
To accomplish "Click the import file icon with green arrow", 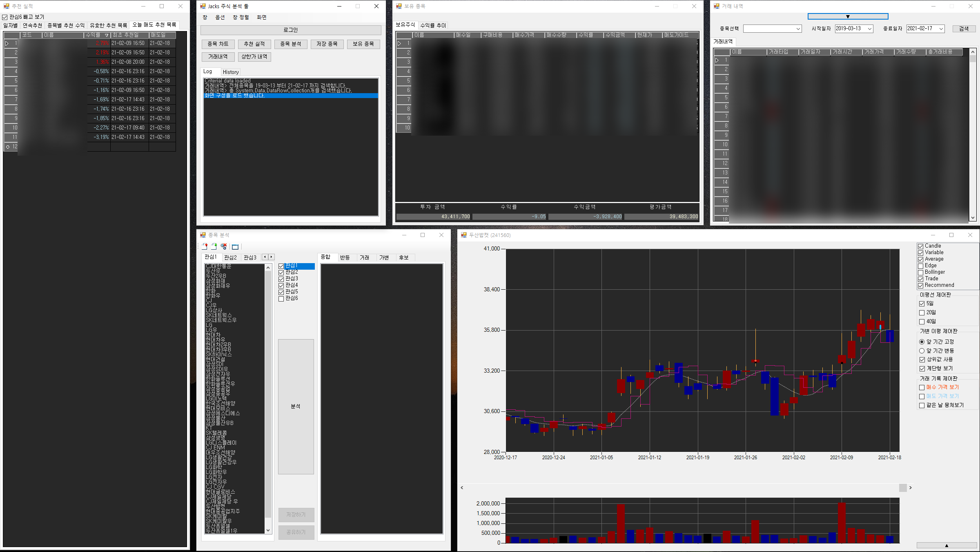I will (x=214, y=246).
